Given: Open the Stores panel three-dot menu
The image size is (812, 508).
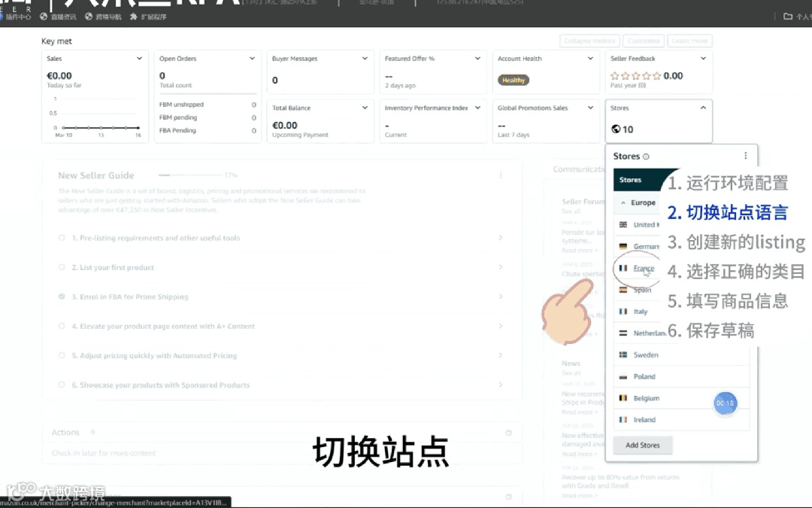Looking at the screenshot, I should [745, 156].
